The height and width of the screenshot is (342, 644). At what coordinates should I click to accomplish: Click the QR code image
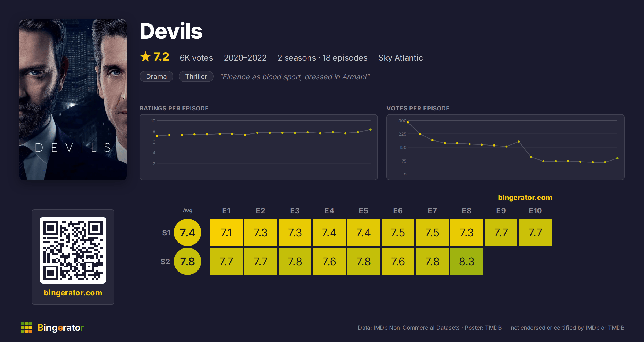click(73, 250)
